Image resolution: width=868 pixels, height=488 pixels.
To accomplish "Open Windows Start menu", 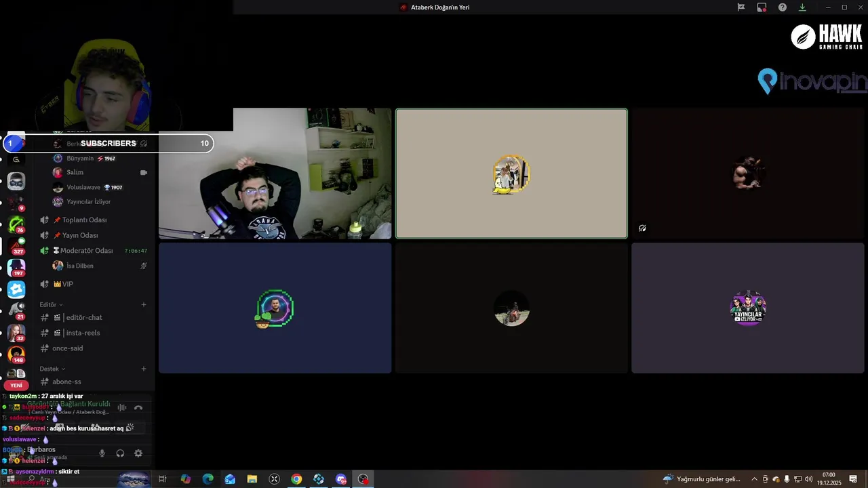I will click(10, 479).
